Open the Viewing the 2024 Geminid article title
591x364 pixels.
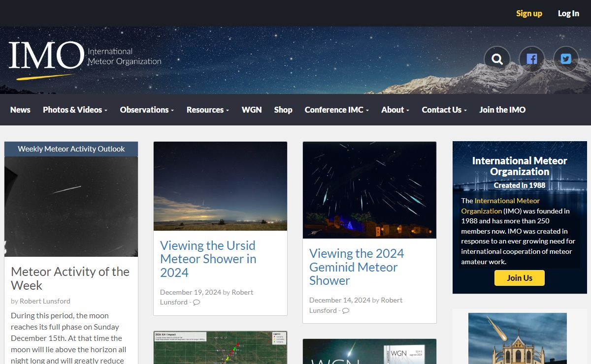coord(357,267)
